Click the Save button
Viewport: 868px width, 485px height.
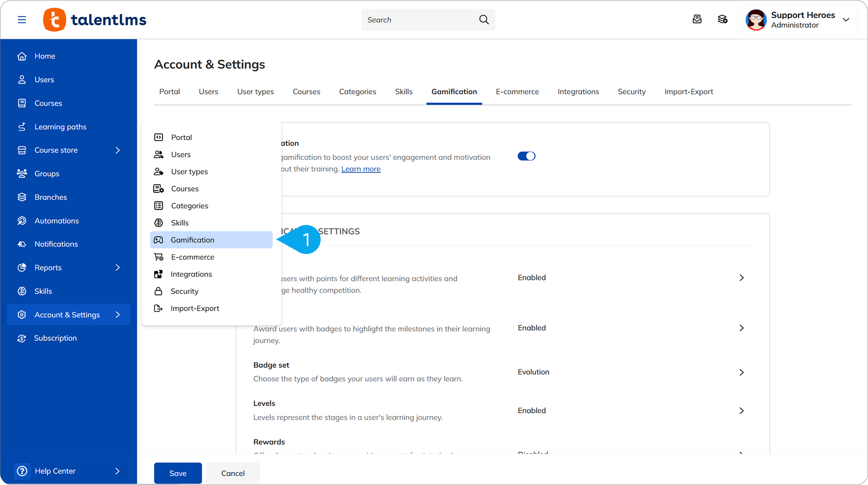pos(178,473)
